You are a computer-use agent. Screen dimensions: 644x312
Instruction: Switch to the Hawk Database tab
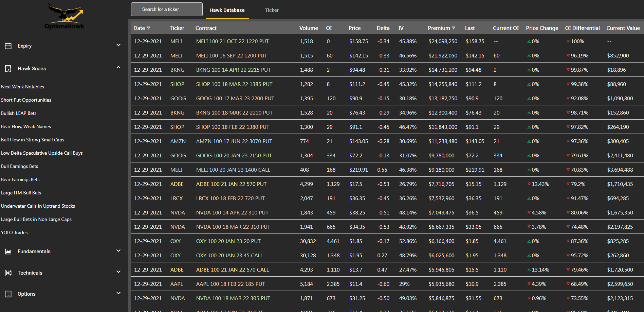[227, 10]
